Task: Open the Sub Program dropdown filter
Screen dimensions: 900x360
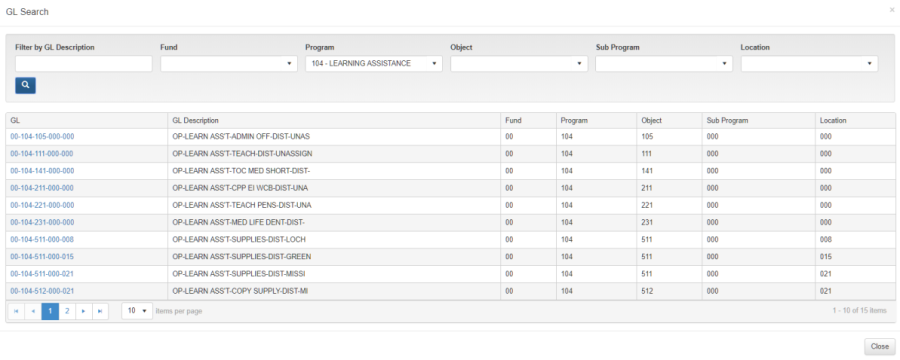Action: point(664,64)
